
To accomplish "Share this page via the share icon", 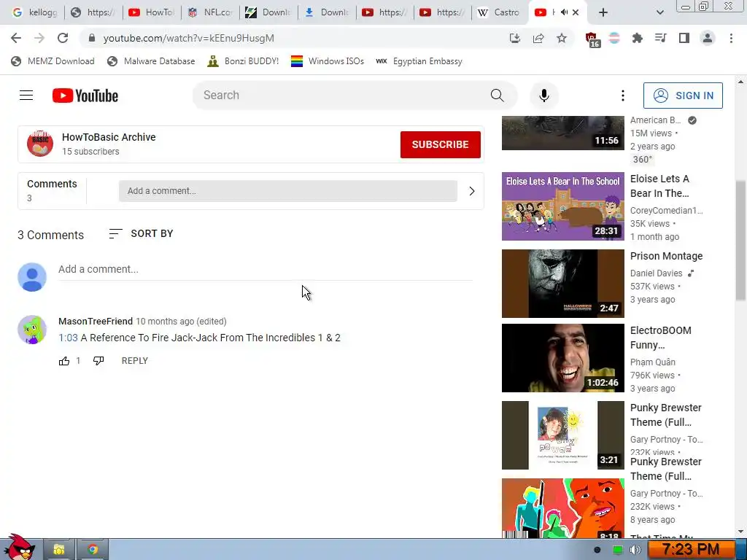I will click(x=538, y=38).
